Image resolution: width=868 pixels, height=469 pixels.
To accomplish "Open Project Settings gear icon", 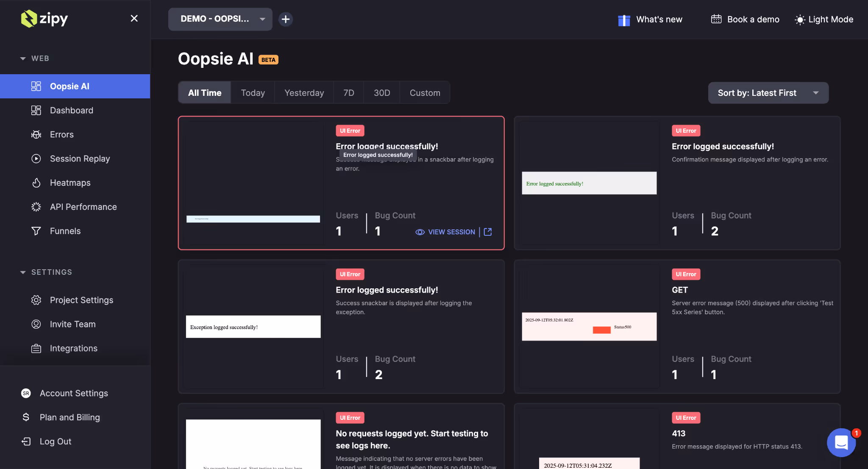I will tap(36, 300).
